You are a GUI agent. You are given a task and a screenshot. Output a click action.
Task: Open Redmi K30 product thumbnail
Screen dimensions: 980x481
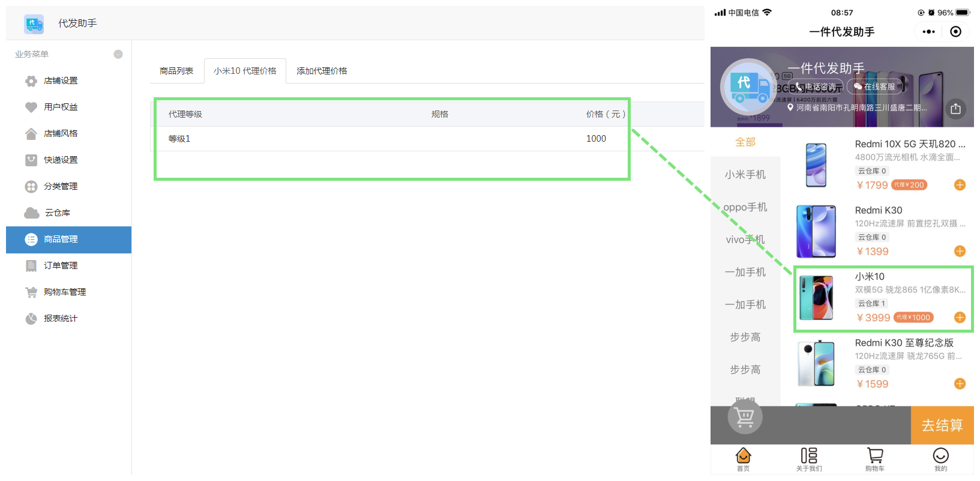point(816,231)
